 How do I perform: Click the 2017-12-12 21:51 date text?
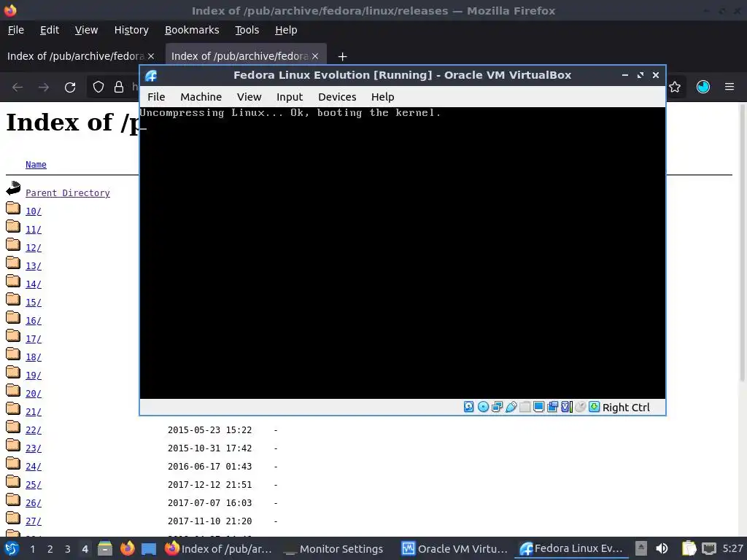tap(209, 485)
